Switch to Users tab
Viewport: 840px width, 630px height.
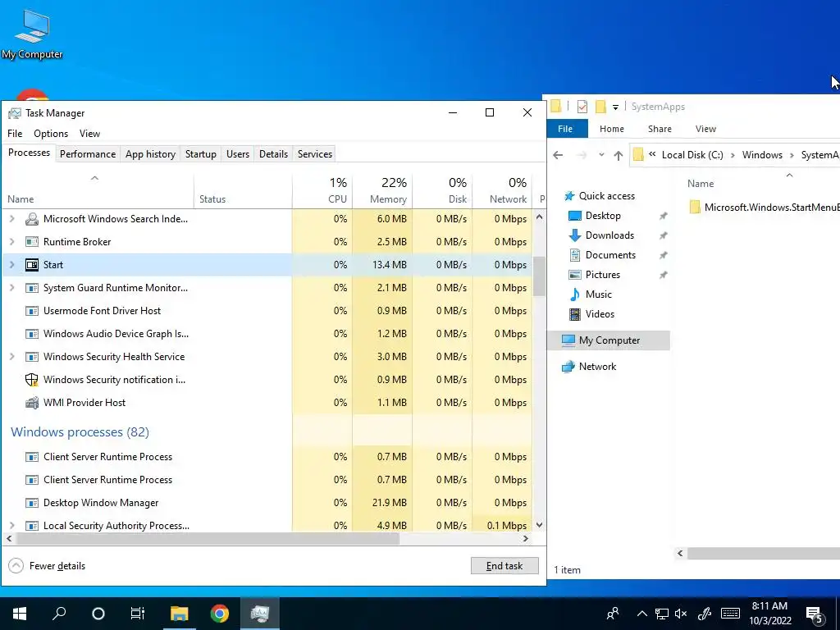click(238, 153)
